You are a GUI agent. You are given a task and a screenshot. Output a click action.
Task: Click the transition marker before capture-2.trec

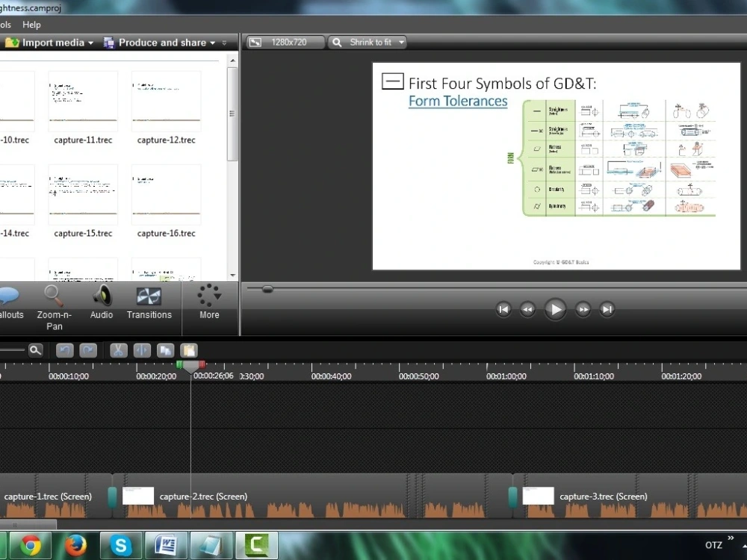[113, 497]
